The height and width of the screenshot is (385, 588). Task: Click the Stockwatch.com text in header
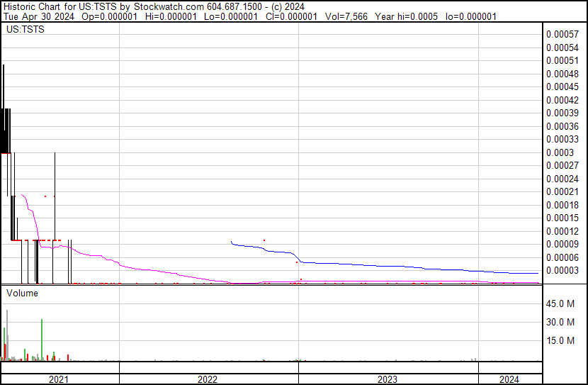(x=169, y=6)
